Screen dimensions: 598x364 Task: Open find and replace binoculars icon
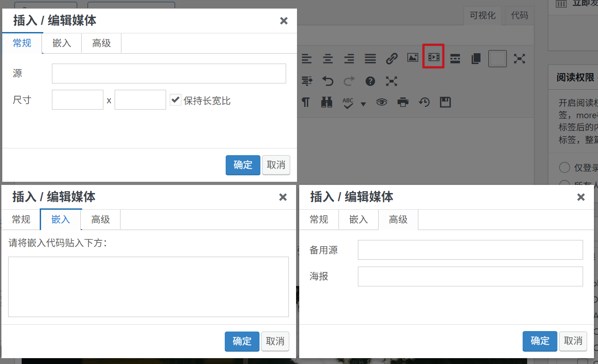click(x=327, y=102)
